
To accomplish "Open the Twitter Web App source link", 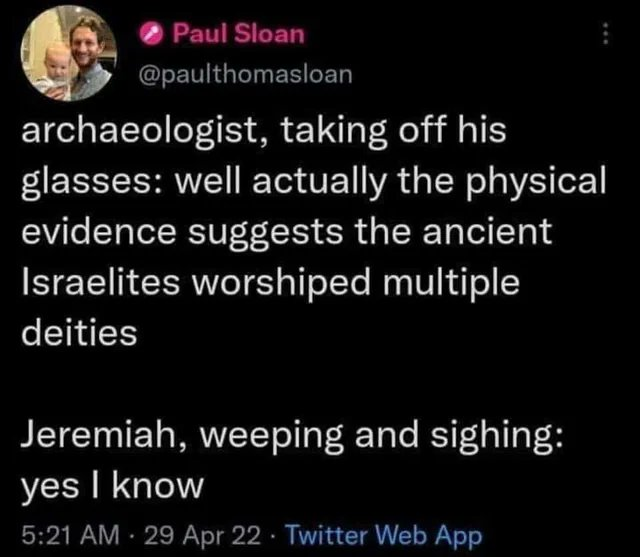I will click(385, 534).
